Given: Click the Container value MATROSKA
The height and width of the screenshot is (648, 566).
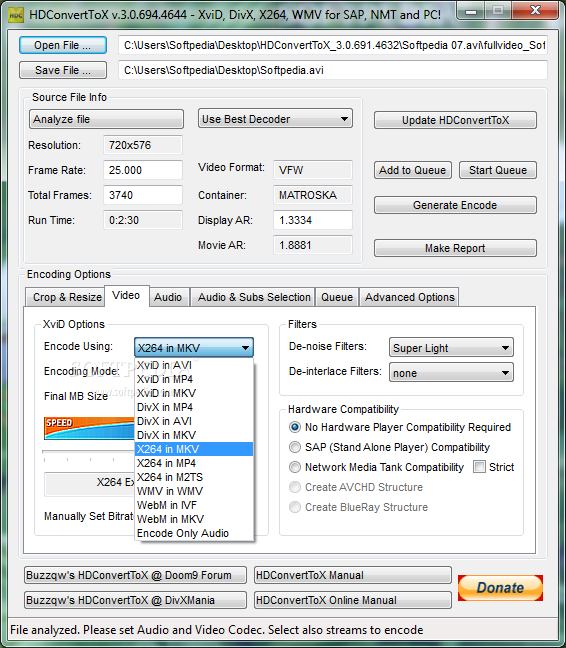Looking at the screenshot, I should pos(313,195).
